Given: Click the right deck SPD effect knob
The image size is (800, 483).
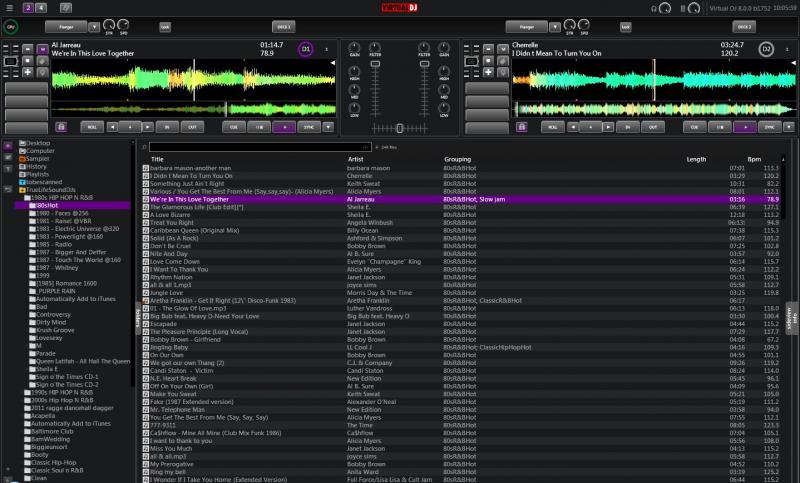Looking at the screenshot, I should (584, 24).
